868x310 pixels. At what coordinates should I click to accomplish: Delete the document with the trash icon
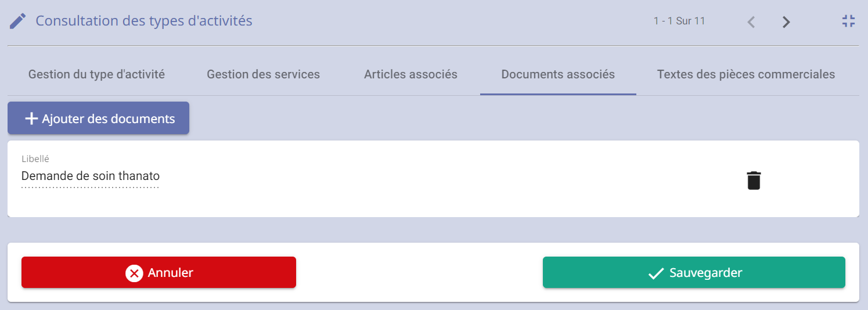pyautogui.click(x=753, y=181)
